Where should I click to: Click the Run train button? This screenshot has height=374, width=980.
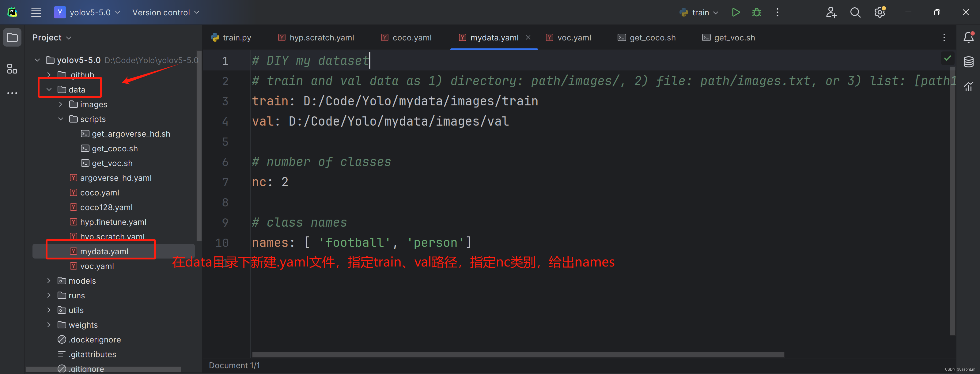coord(736,12)
